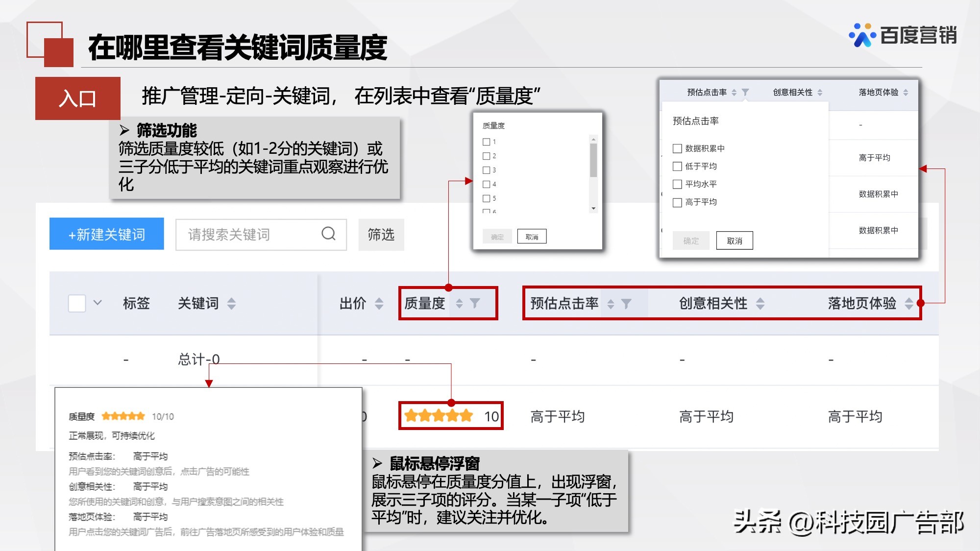Expand sorting options on the 质量度 header
Screen dimensions: 980x551
coord(459,304)
